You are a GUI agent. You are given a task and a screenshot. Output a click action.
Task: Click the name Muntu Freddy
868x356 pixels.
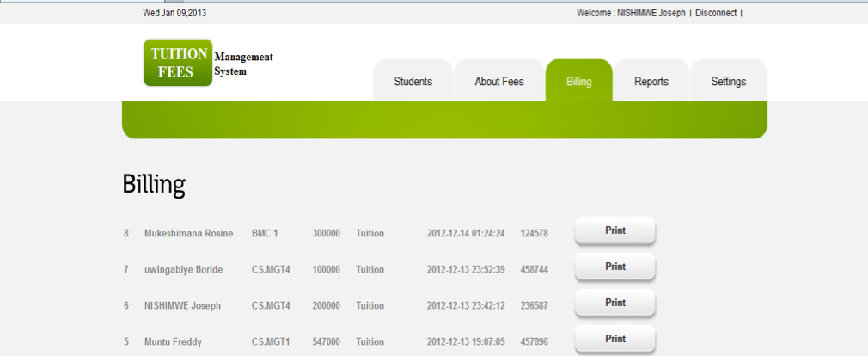(173, 341)
